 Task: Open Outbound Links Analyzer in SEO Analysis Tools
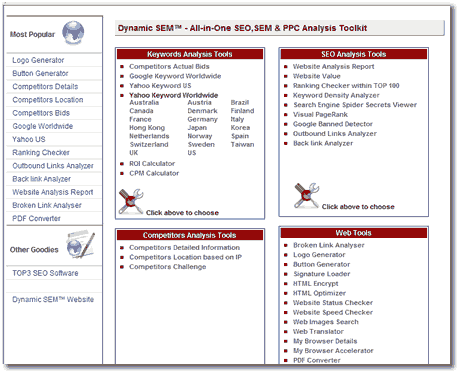(x=335, y=134)
